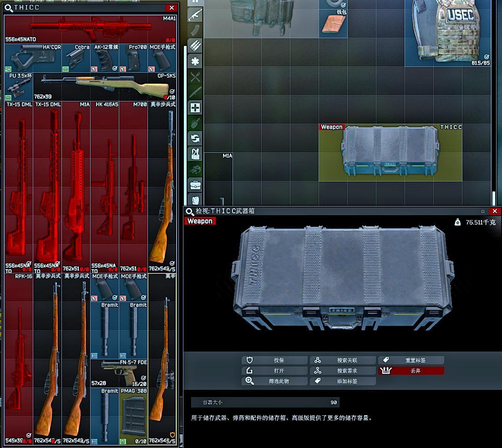Click the 重置标签 reset tag button
502x448 pixels.
pos(411,360)
